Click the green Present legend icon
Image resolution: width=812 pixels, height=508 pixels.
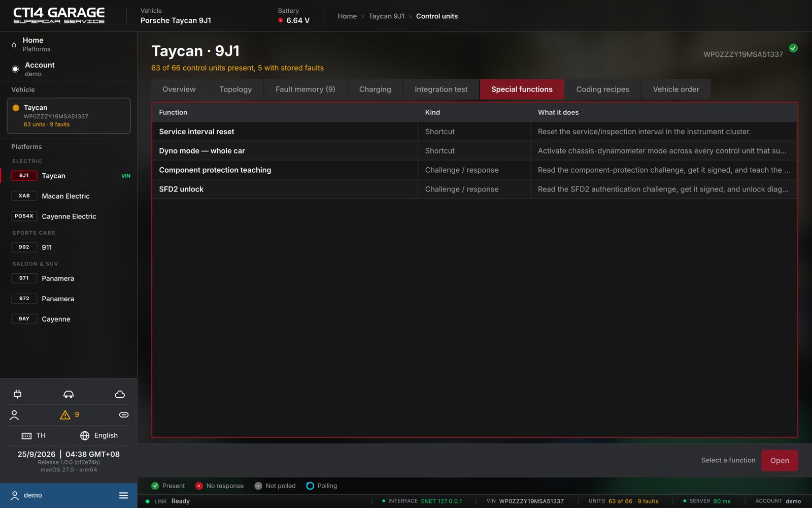click(x=155, y=486)
